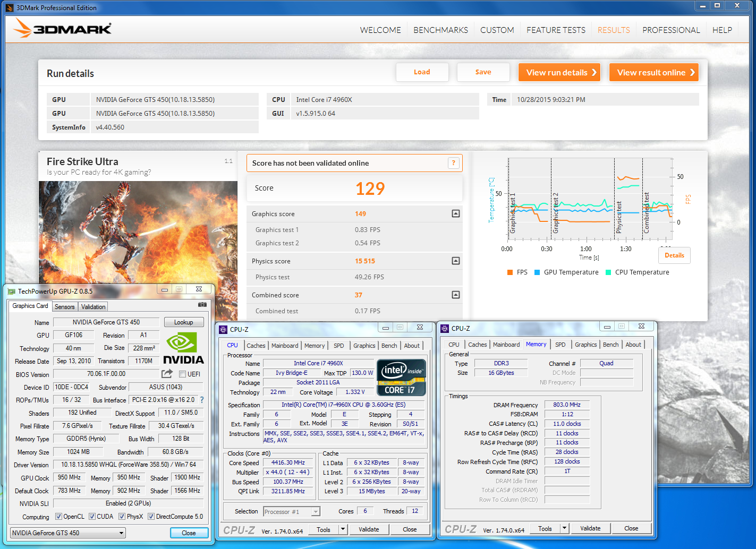This screenshot has height=549, width=756.
Task: Click the DRAM Frequency value 803.0 MHz
Action: [x=567, y=405]
